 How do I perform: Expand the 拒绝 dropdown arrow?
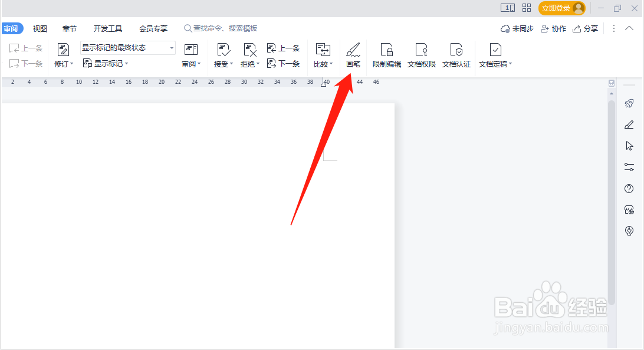click(x=258, y=64)
